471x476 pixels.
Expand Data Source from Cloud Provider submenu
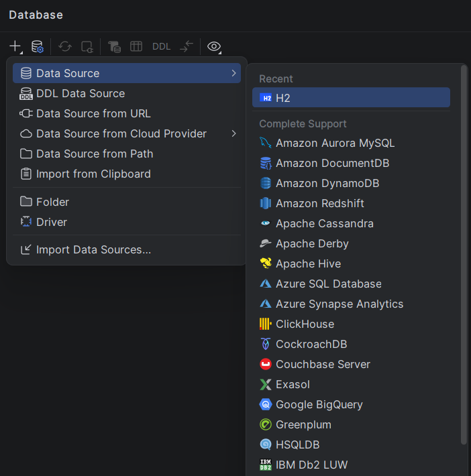coord(233,133)
